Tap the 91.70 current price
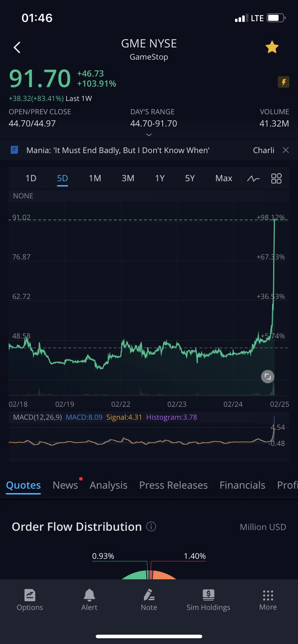 pos(40,79)
